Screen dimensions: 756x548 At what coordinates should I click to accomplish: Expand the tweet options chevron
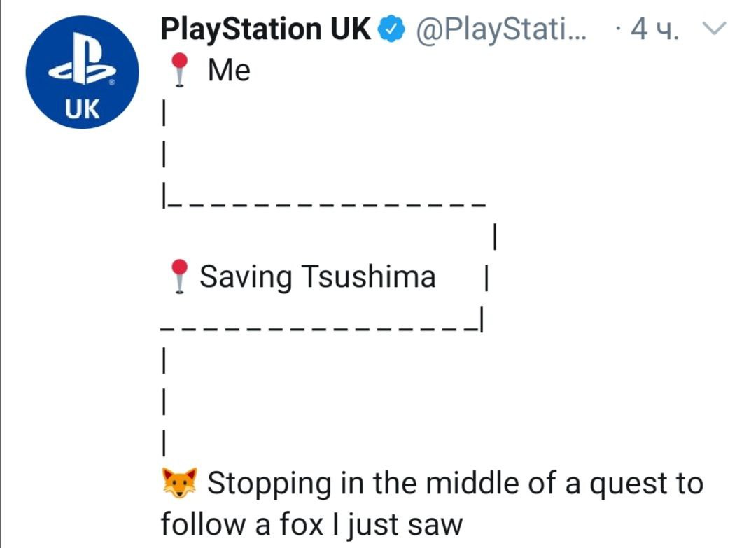click(714, 29)
